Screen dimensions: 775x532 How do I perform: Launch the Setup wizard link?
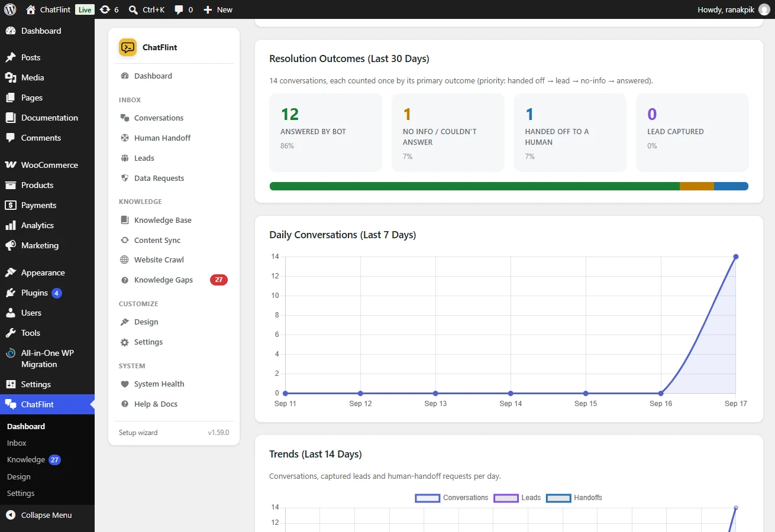[x=138, y=433]
